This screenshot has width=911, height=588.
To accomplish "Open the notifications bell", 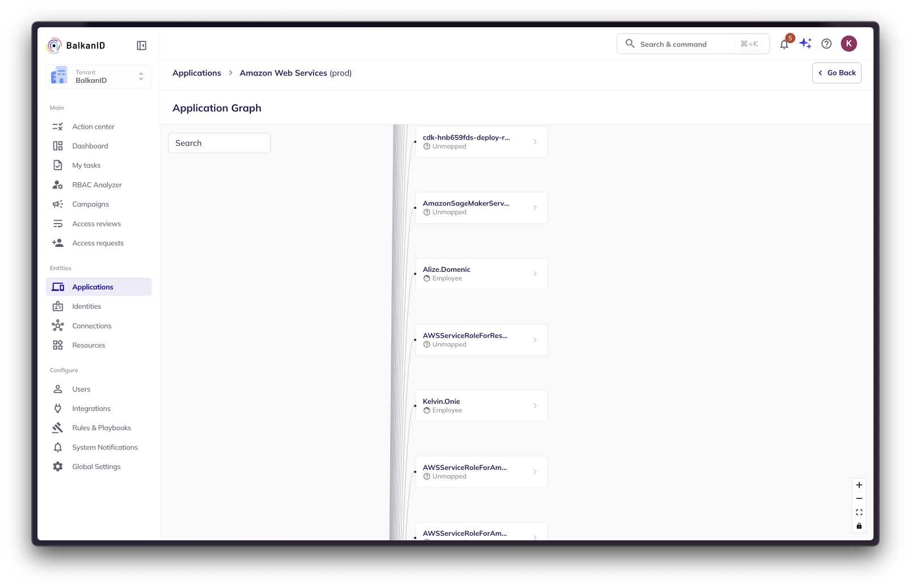I will (784, 44).
